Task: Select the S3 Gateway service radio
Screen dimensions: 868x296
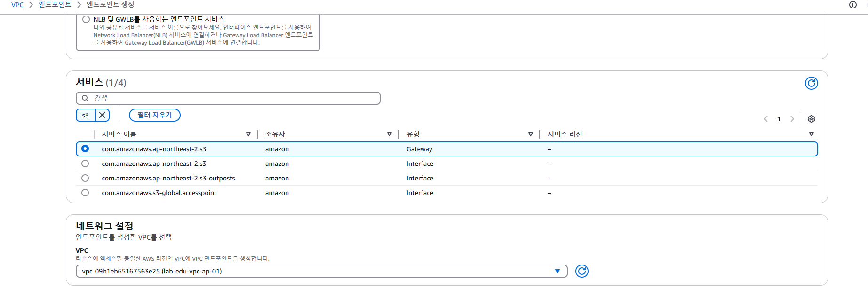Action: (85, 148)
